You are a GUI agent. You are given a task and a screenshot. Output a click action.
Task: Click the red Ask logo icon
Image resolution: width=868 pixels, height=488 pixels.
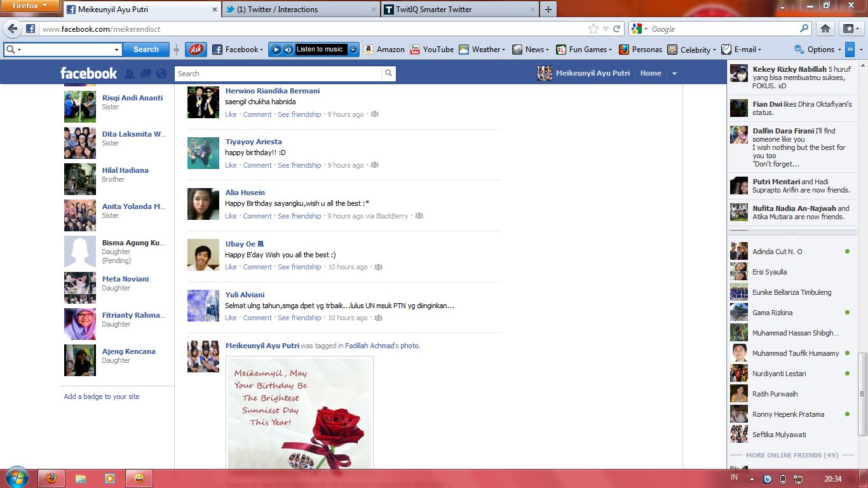click(196, 50)
